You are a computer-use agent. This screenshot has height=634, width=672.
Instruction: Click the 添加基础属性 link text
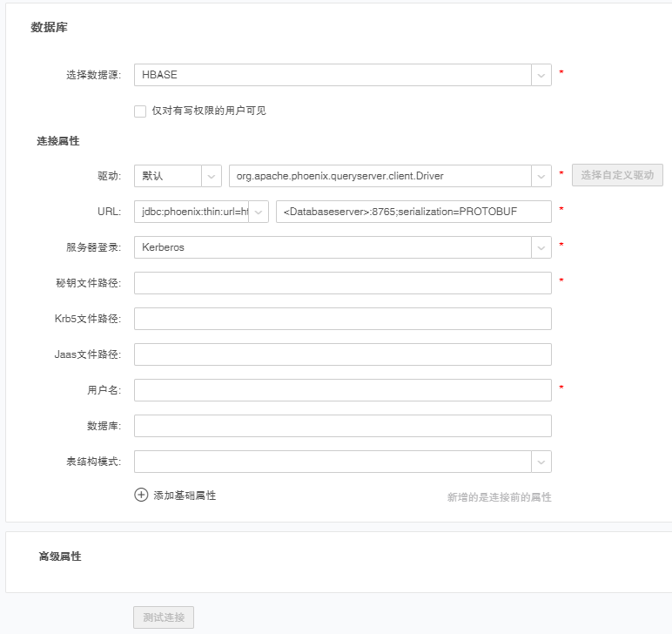tap(185, 496)
